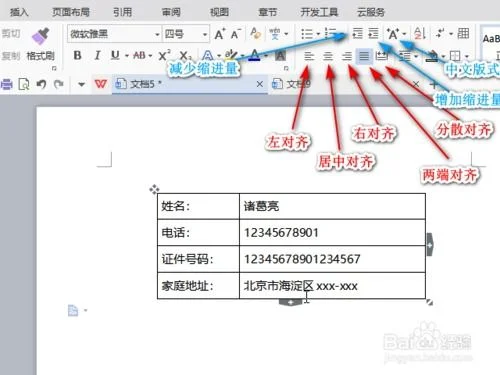Apply bullet list formatting

tap(307, 34)
